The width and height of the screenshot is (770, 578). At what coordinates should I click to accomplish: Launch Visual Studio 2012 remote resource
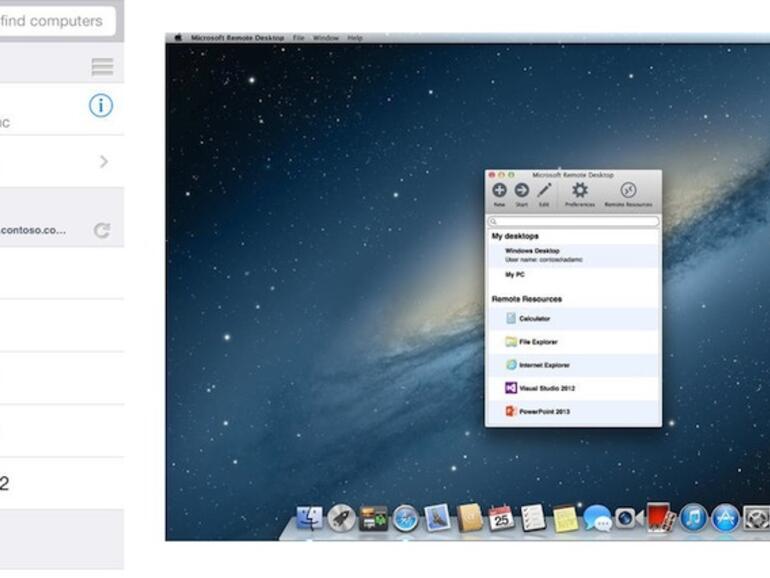(x=573, y=388)
